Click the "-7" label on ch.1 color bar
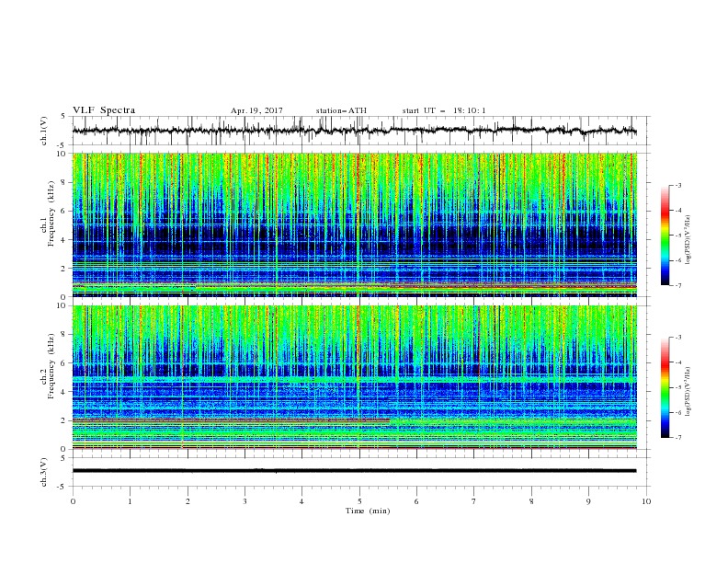The width and height of the screenshot is (728, 563). (x=677, y=285)
